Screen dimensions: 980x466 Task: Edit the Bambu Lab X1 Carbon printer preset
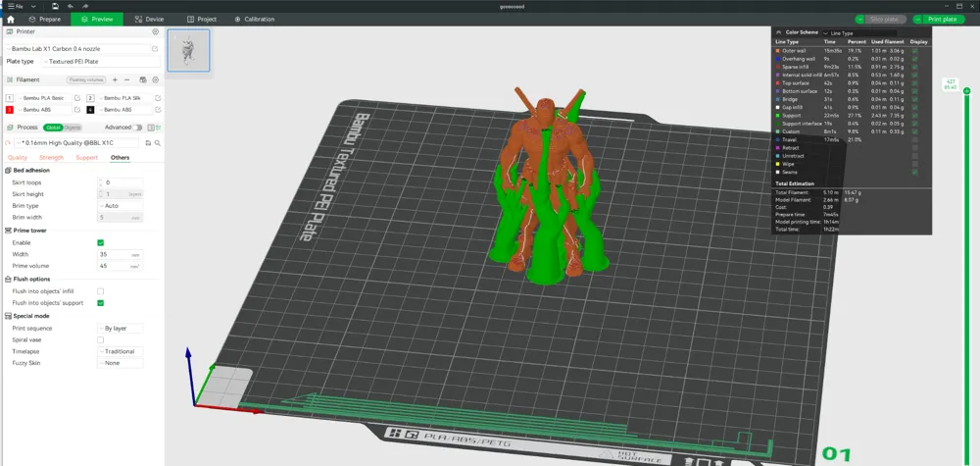coord(155,49)
